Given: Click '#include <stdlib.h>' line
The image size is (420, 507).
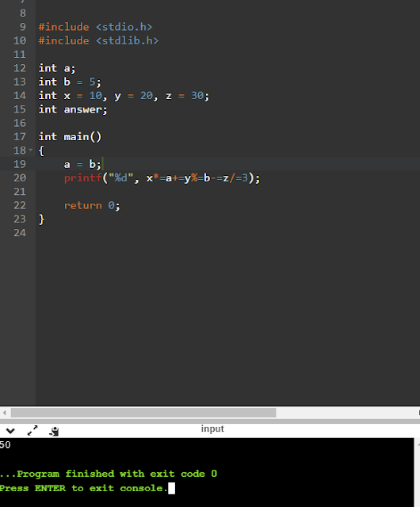Looking at the screenshot, I should [98, 40].
